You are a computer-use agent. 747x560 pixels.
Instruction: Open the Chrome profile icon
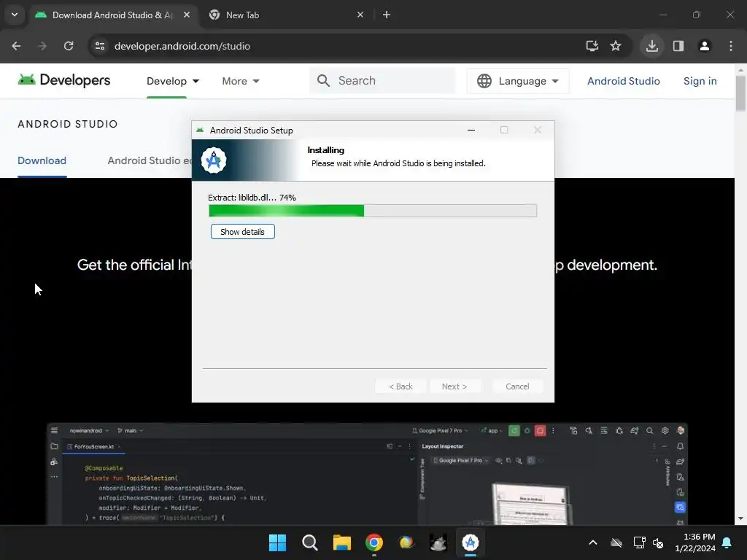(704, 46)
